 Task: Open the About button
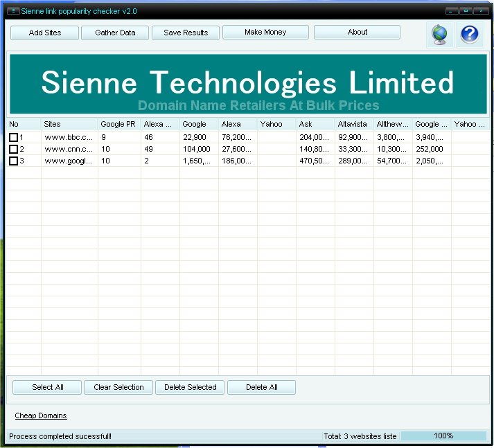pos(358,32)
